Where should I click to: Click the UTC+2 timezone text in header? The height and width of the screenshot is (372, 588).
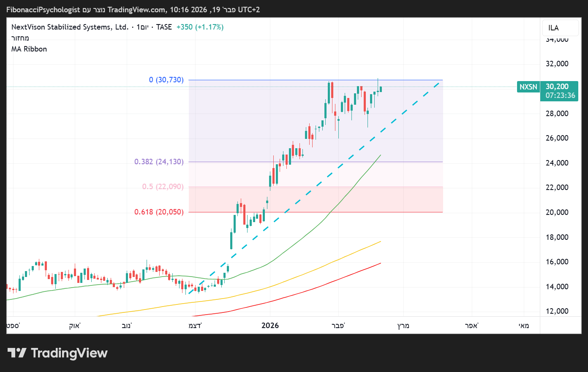pos(249,9)
